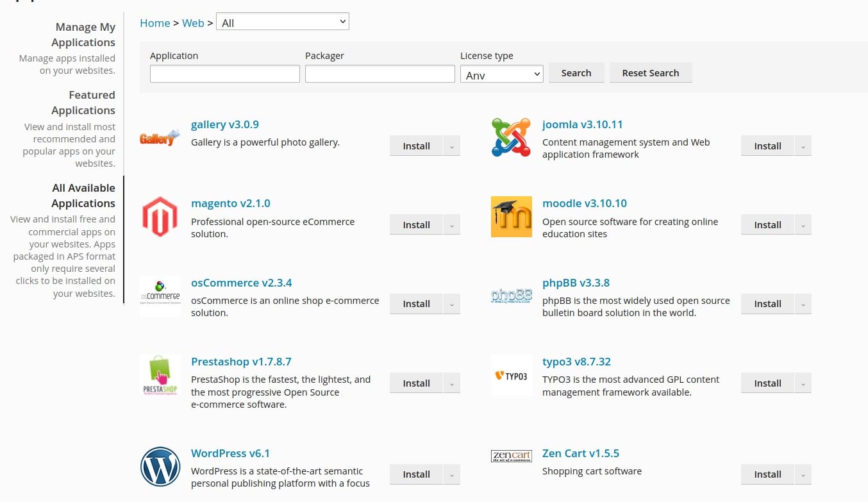This screenshot has width=868, height=502.
Task: Focus the Application search input field
Action: pyautogui.click(x=225, y=74)
